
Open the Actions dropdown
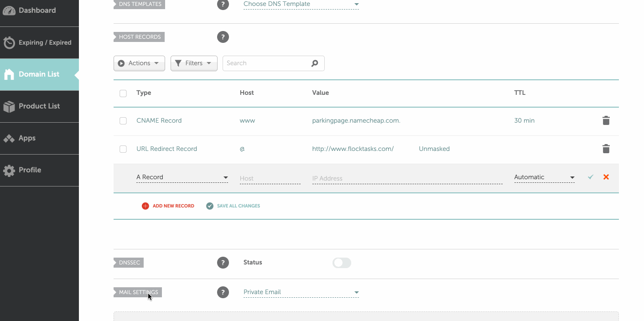click(139, 63)
